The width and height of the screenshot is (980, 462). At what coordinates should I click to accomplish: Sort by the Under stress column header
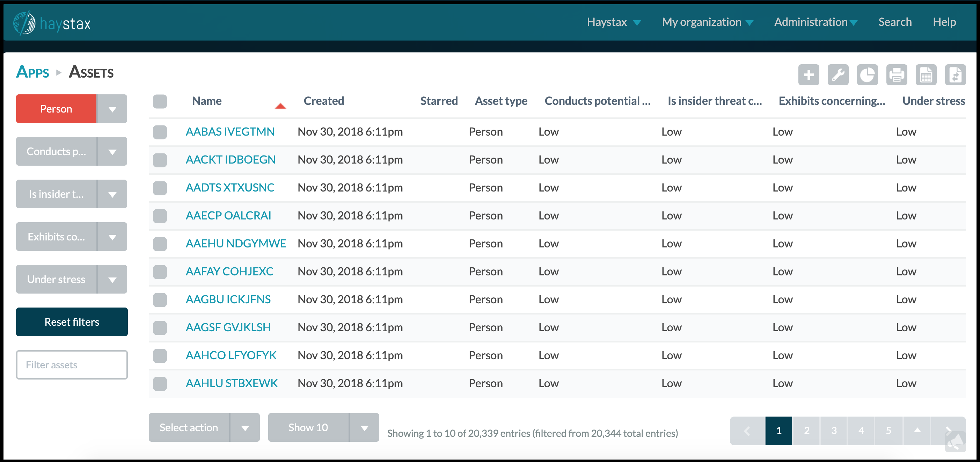[x=934, y=101]
